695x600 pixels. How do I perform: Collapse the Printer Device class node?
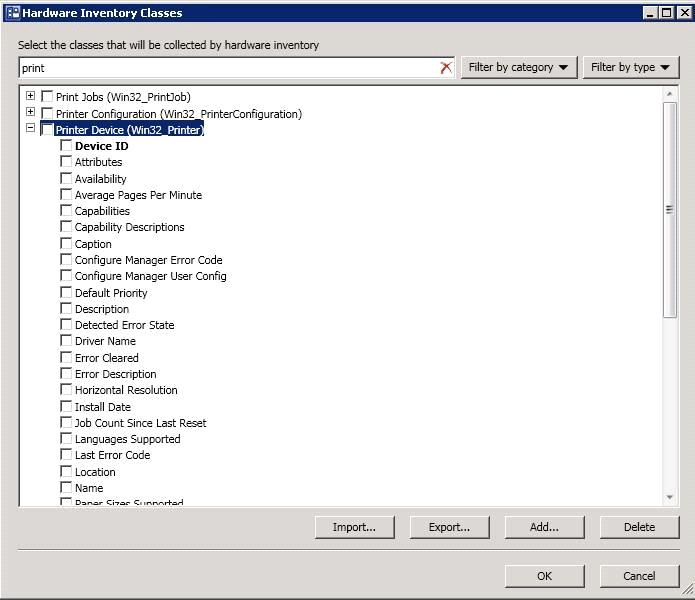tap(30, 128)
